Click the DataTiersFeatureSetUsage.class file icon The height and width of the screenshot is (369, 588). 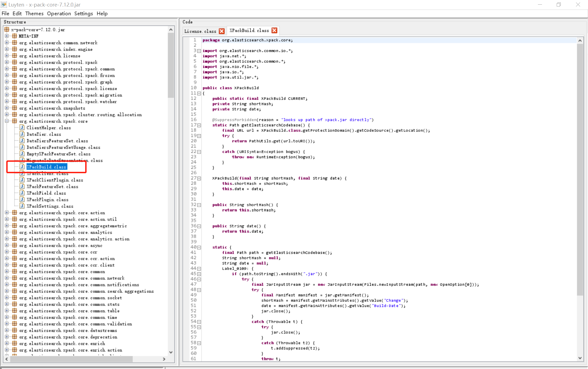pyautogui.click(x=22, y=147)
